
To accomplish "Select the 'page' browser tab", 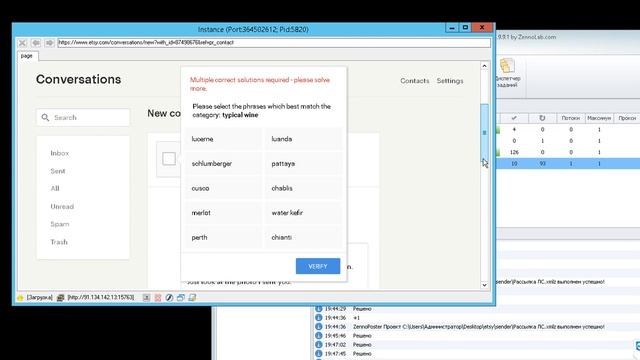I will [x=27, y=56].
